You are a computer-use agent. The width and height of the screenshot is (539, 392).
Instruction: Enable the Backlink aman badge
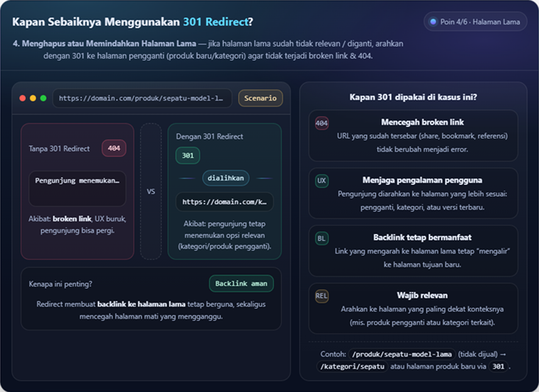point(241,283)
